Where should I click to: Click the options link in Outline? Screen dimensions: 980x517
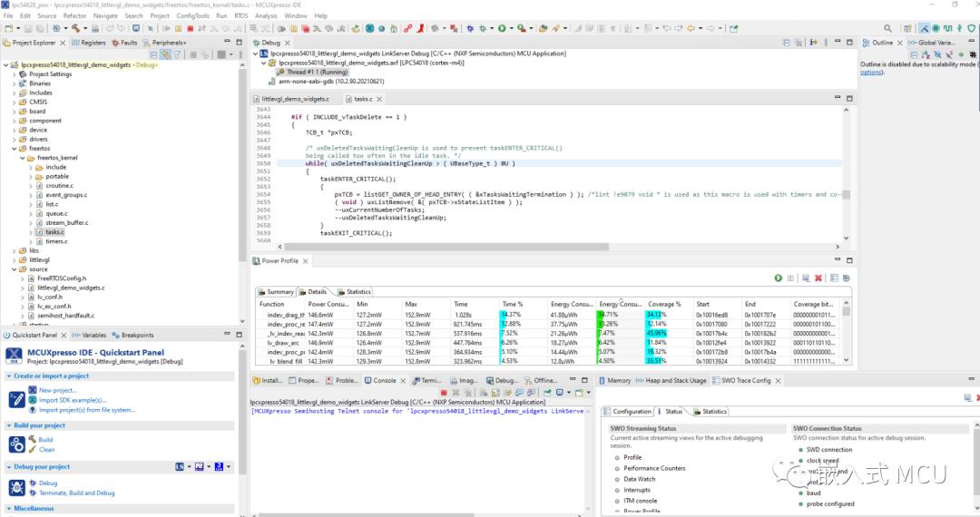(x=871, y=73)
